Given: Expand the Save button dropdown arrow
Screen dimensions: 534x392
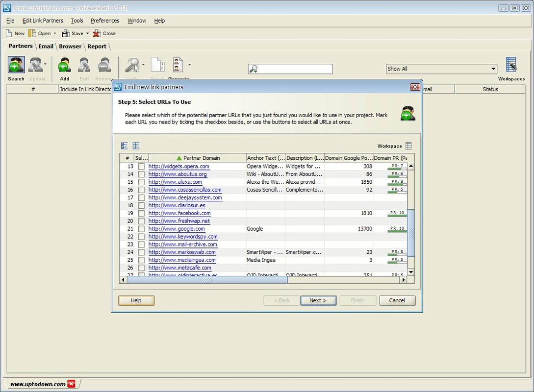Looking at the screenshot, I should 87,33.
